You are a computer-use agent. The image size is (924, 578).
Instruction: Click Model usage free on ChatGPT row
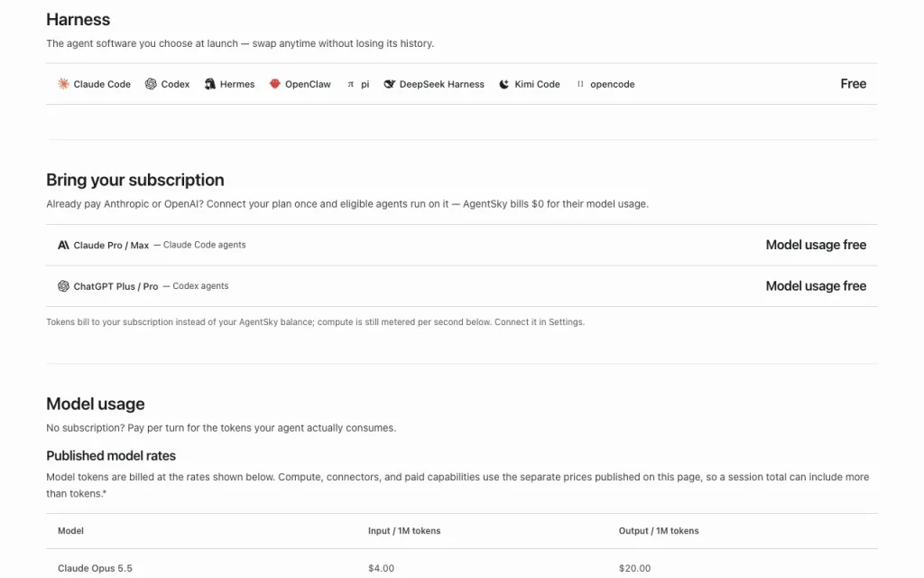click(x=816, y=286)
